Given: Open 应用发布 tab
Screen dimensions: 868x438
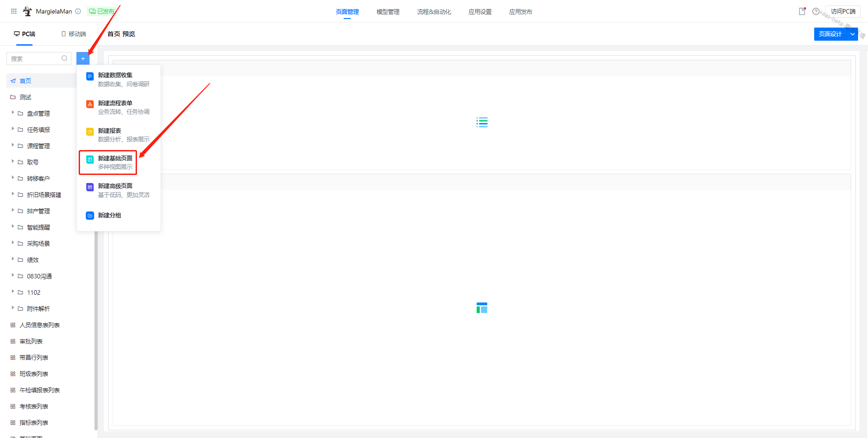Looking at the screenshot, I should click(521, 12).
